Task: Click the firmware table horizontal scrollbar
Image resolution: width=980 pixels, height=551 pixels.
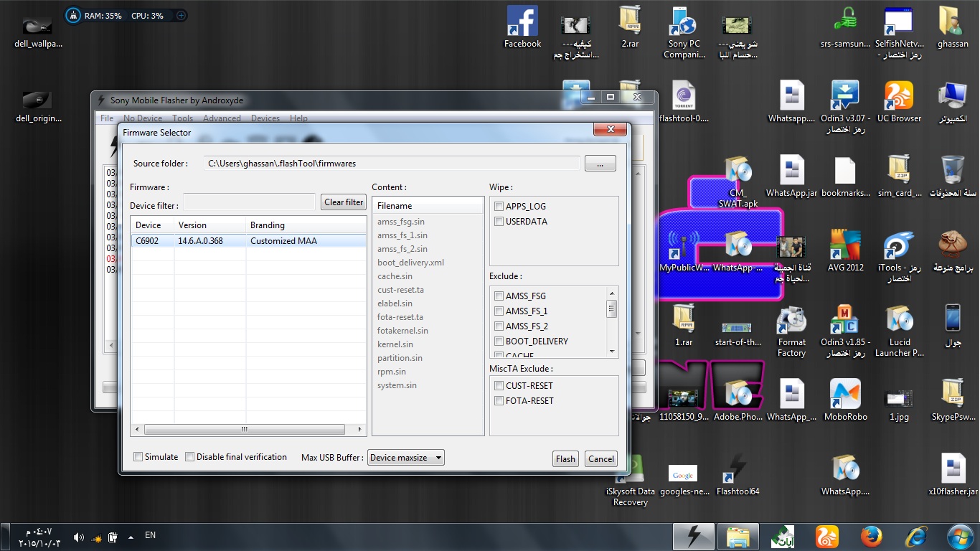Action: [248, 430]
